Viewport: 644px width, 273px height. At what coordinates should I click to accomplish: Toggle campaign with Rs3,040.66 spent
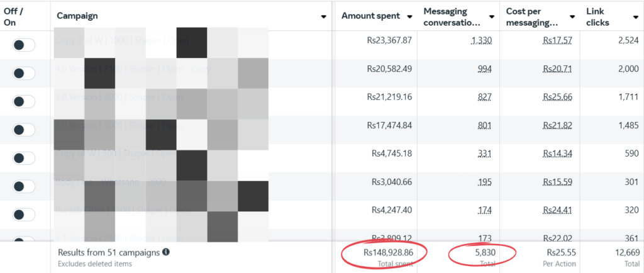point(24,186)
